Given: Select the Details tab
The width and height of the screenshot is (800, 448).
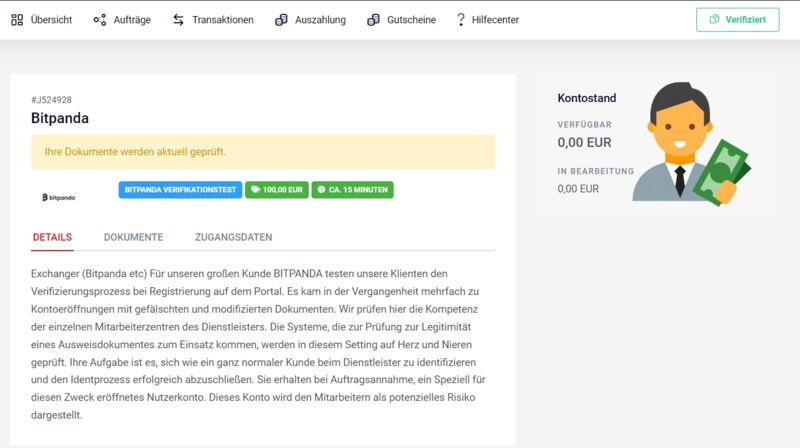Looking at the screenshot, I should click(53, 237).
